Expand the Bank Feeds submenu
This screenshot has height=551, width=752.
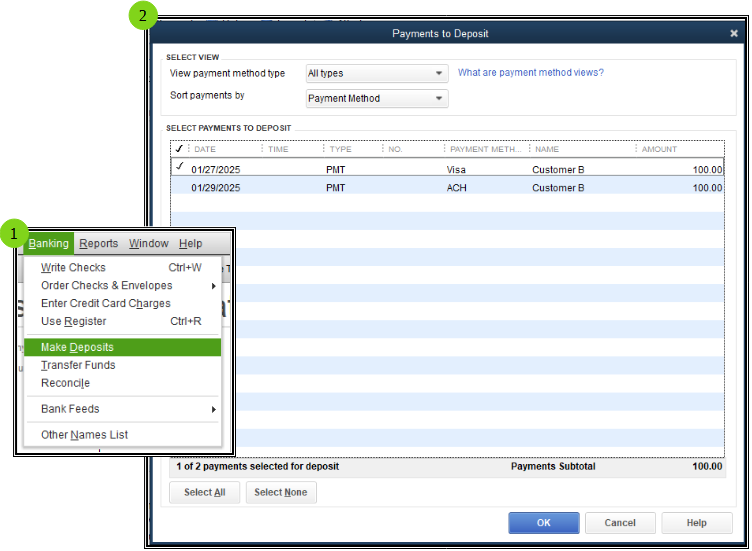(x=122, y=409)
